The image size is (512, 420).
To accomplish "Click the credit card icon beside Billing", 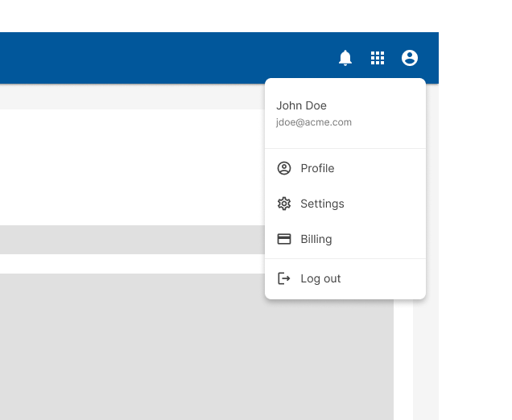I will 284,239.
